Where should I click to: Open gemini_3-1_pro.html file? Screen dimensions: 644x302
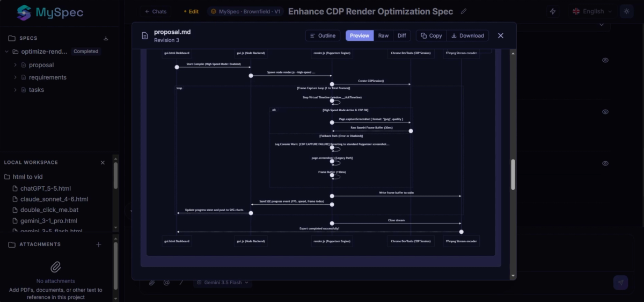click(49, 221)
